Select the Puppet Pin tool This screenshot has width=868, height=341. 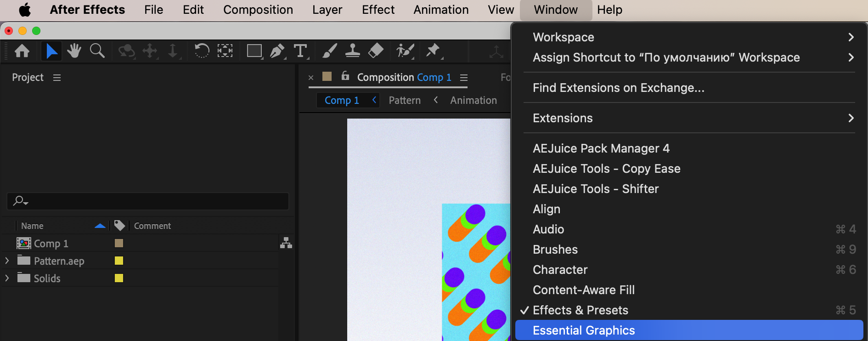pos(433,51)
